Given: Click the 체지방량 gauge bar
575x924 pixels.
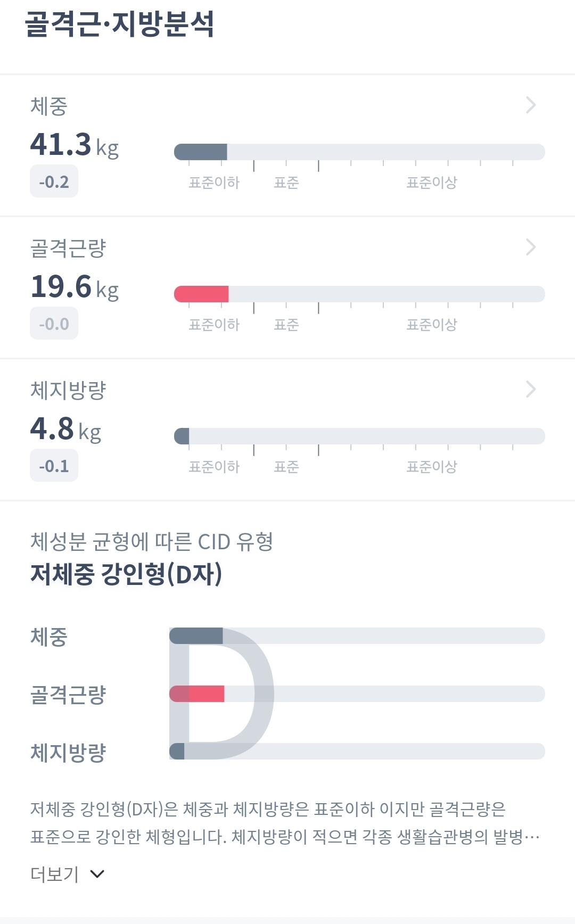Looking at the screenshot, I should 359,436.
